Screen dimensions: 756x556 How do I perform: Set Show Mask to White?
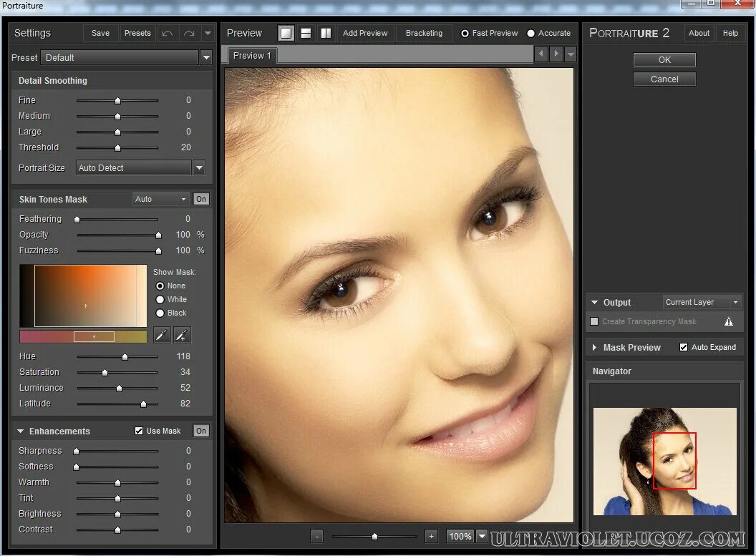tap(159, 299)
